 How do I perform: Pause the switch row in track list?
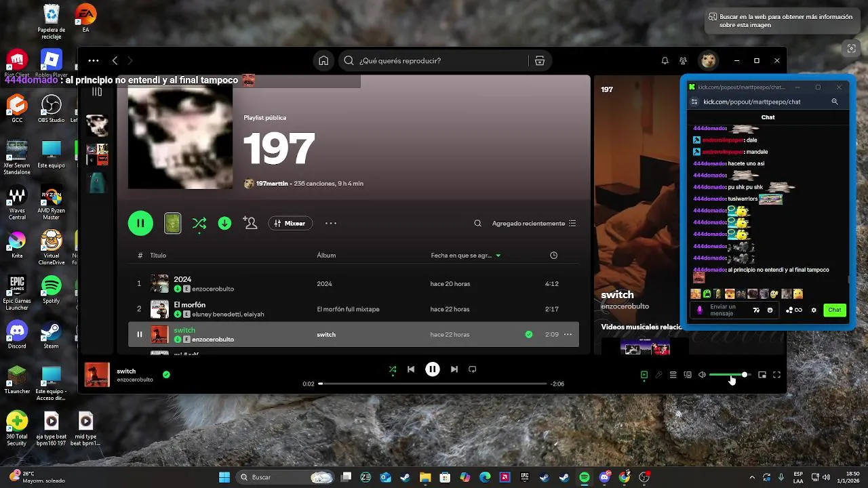click(140, 334)
